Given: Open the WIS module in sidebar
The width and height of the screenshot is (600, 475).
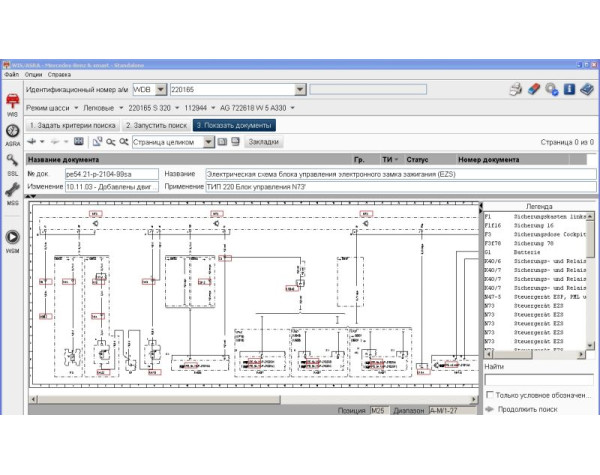Looking at the screenshot, I should click(12, 103).
